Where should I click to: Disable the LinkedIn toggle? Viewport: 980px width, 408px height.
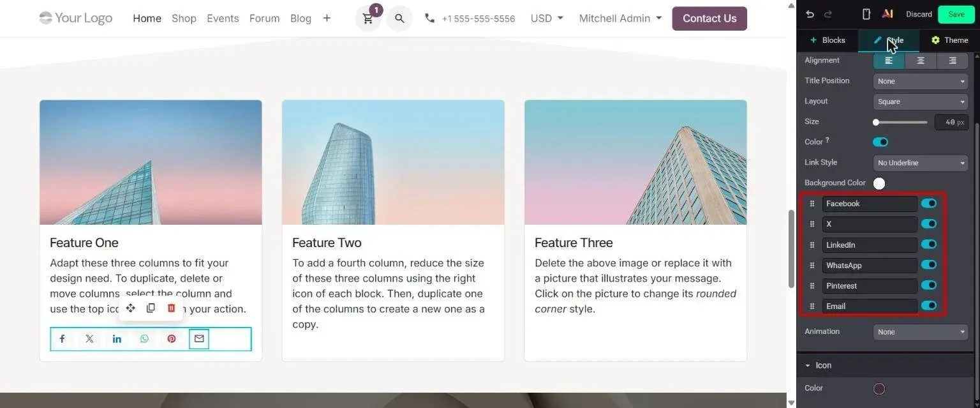(x=929, y=245)
